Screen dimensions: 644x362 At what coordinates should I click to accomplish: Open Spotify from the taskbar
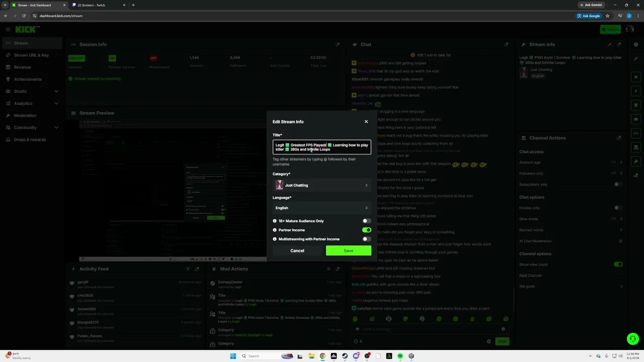point(400,356)
